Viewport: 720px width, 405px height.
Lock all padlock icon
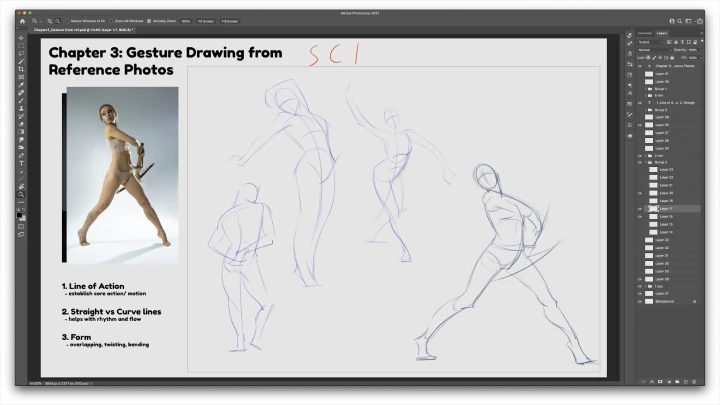point(672,57)
